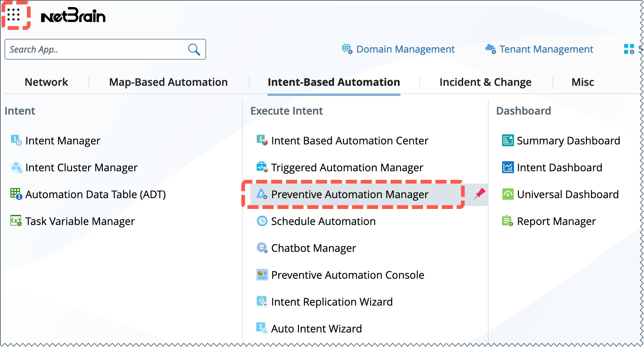Open the Misc tab
The image size is (644, 347).
click(x=582, y=82)
